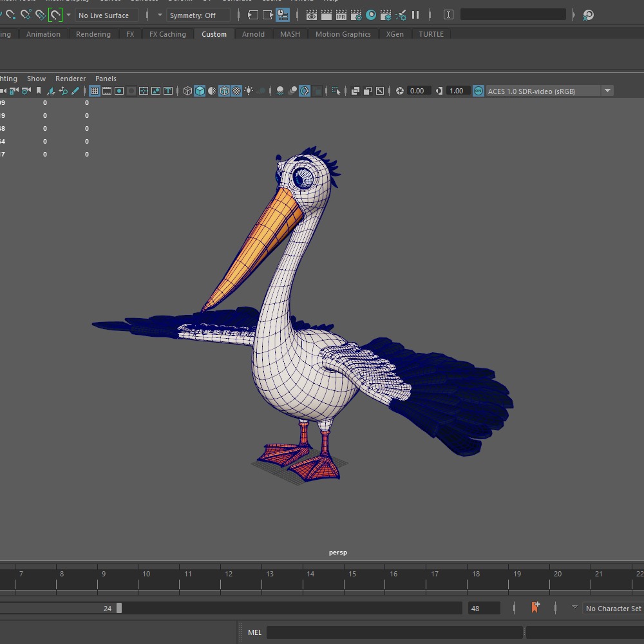This screenshot has width=644, height=644.
Task: Open the viewport Panels menu
Action: click(x=106, y=79)
